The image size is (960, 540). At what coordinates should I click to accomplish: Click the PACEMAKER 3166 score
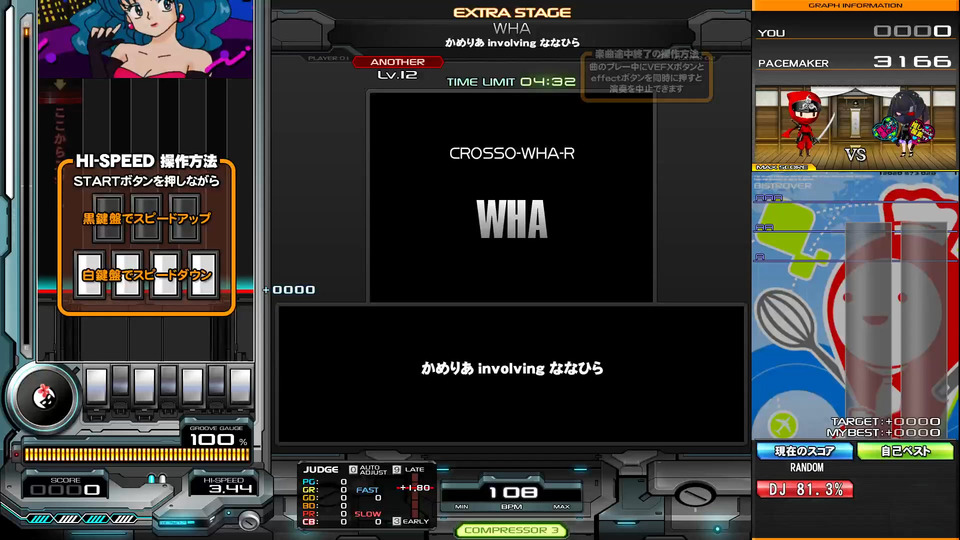pos(912,61)
